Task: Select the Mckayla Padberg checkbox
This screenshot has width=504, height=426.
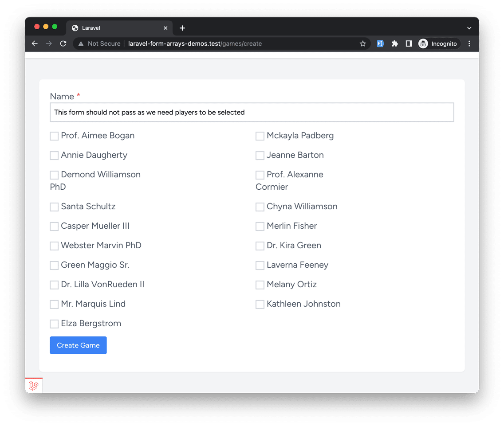Action: point(260,136)
